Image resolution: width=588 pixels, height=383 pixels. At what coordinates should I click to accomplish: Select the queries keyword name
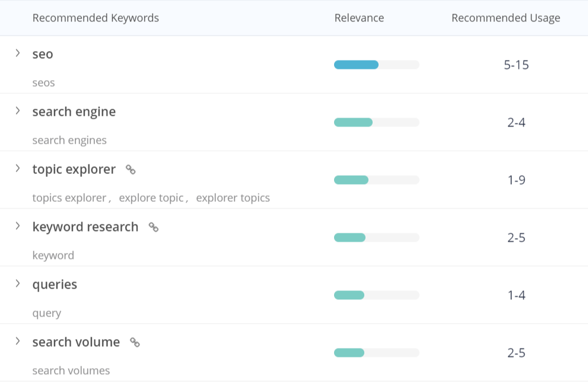(55, 284)
